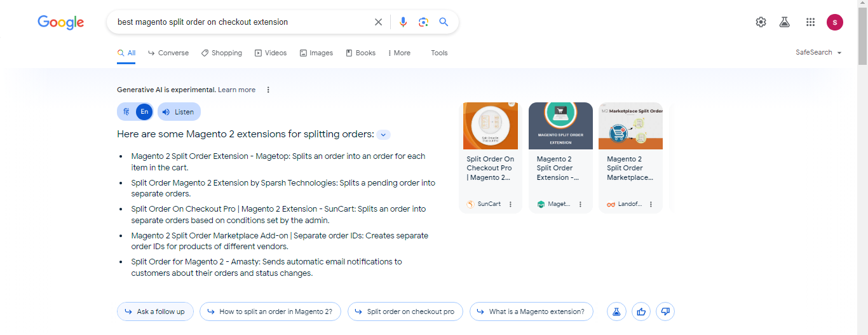The width and height of the screenshot is (868, 335).
Task: Click the Ask a follow up chip
Action: [155, 311]
